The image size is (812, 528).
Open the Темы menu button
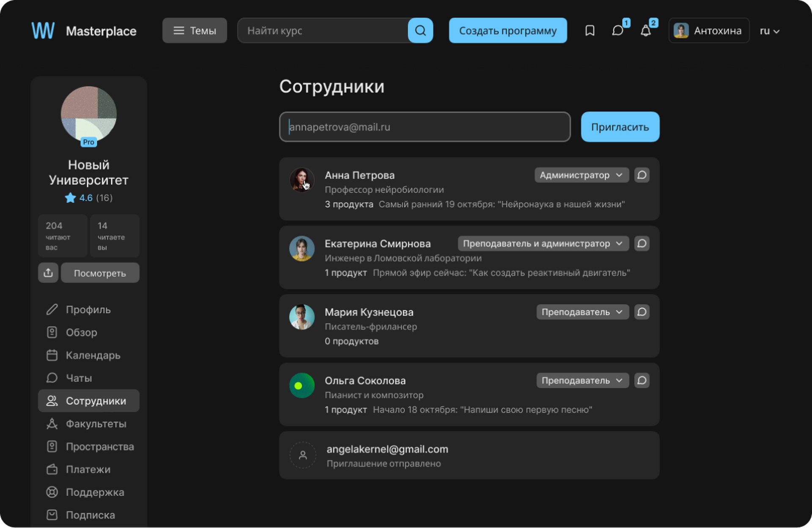[x=195, y=30]
